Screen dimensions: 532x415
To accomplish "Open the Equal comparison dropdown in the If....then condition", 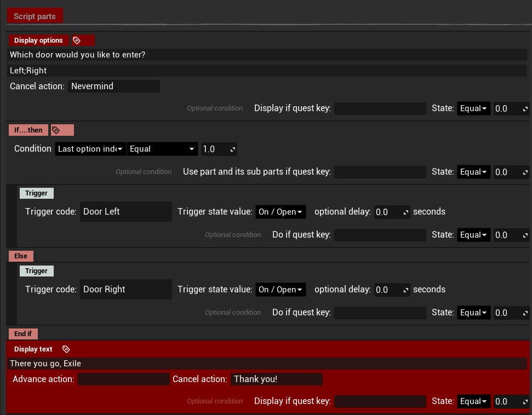I will click(x=162, y=148).
